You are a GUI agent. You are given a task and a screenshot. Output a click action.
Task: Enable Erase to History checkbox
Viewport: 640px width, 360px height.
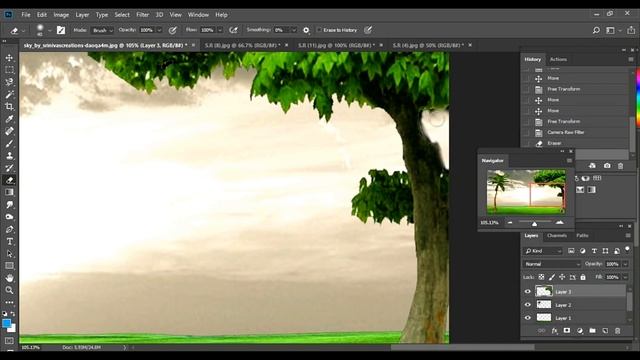tap(319, 30)
